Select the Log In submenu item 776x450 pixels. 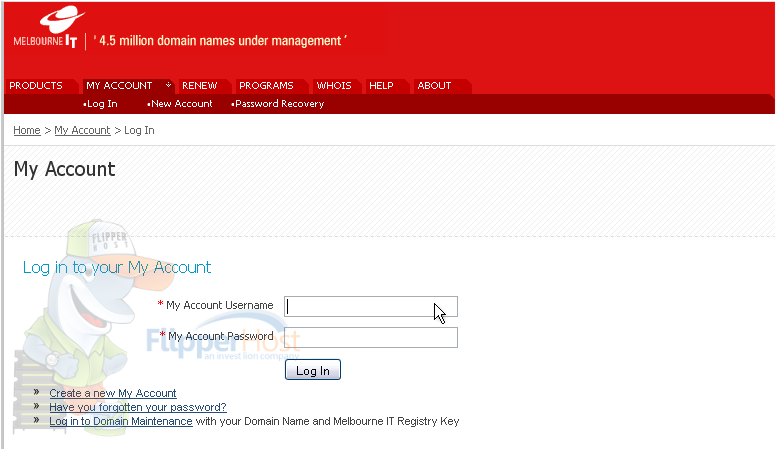tap(100, 104)
